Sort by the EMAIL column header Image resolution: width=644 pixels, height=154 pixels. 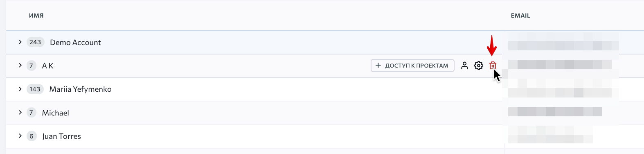[x=520, y=16]
